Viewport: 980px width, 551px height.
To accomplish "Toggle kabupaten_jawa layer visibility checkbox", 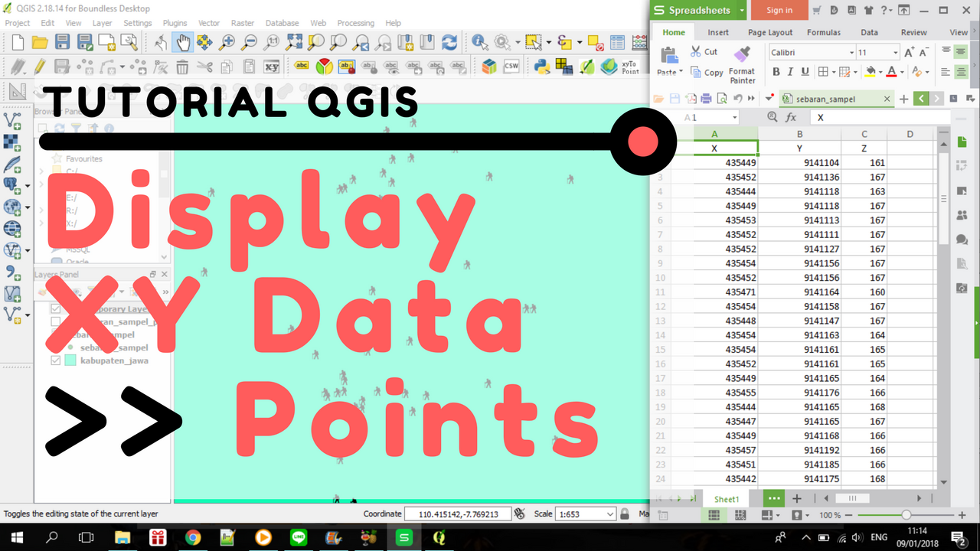I will click(56, 360).
